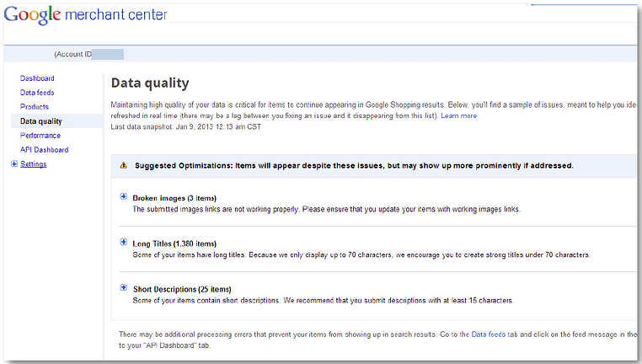Go to Data feeds in sidebar
This screenshot has width=642, height=364.
(x=37, y=93)
